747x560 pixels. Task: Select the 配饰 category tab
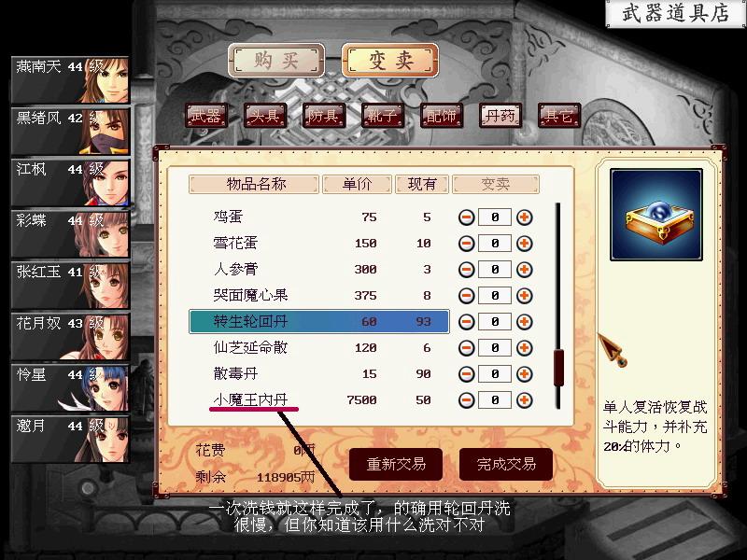442,116
